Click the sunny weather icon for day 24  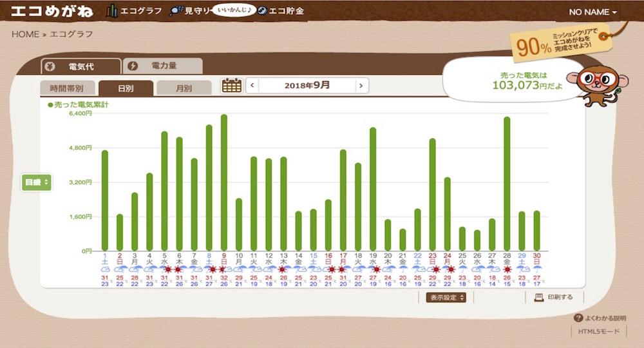[x=451, y=269]
